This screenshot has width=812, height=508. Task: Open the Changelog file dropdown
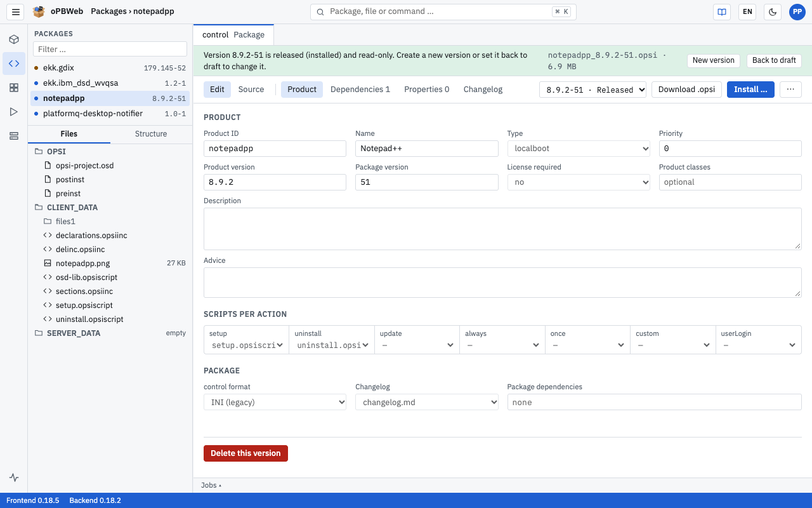427,403
